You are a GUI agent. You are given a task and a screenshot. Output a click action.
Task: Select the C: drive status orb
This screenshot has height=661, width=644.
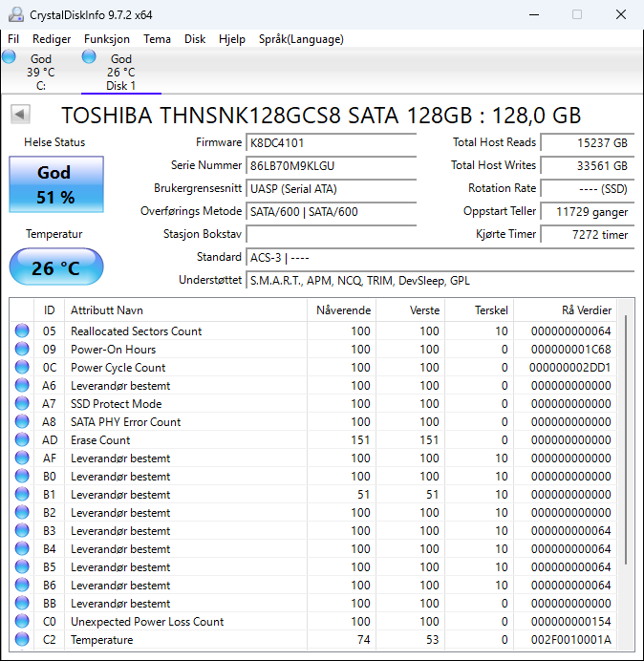tap(9, 56)
